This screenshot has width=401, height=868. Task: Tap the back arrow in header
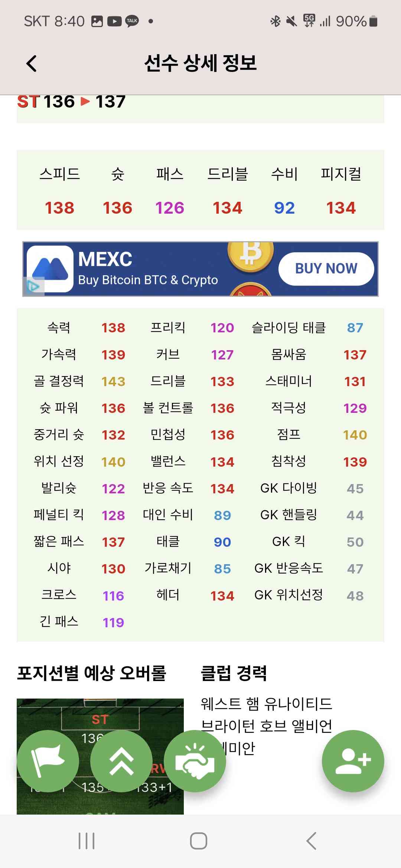(32, 63)
